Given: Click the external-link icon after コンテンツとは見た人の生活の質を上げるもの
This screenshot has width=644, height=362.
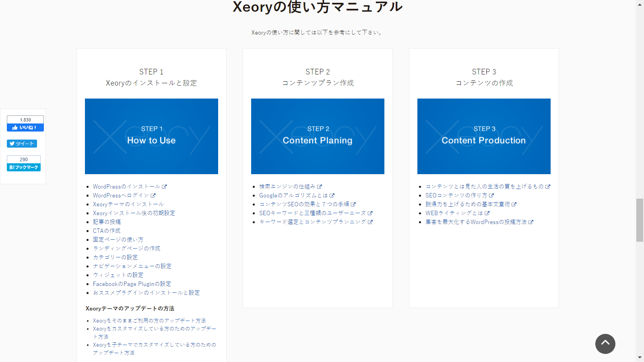Looking at the screenshot, I should pos(548,187).
